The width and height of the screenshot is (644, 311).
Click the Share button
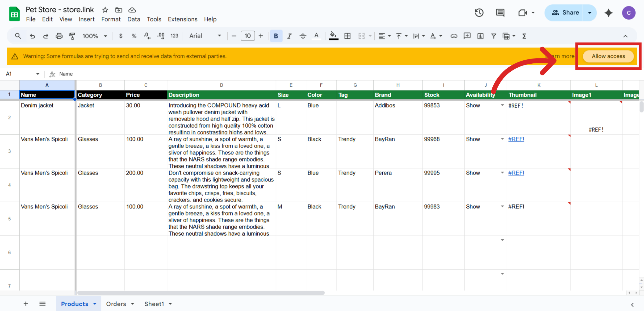coord(565,13)
